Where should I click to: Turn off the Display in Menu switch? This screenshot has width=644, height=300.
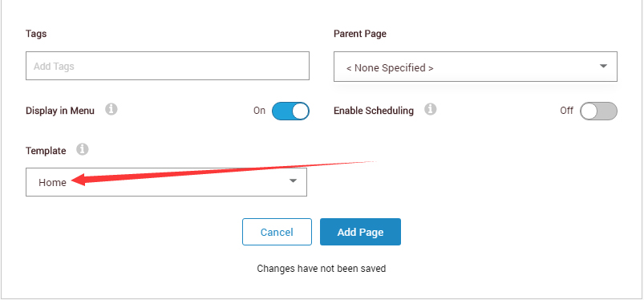[x=290, y=111]
